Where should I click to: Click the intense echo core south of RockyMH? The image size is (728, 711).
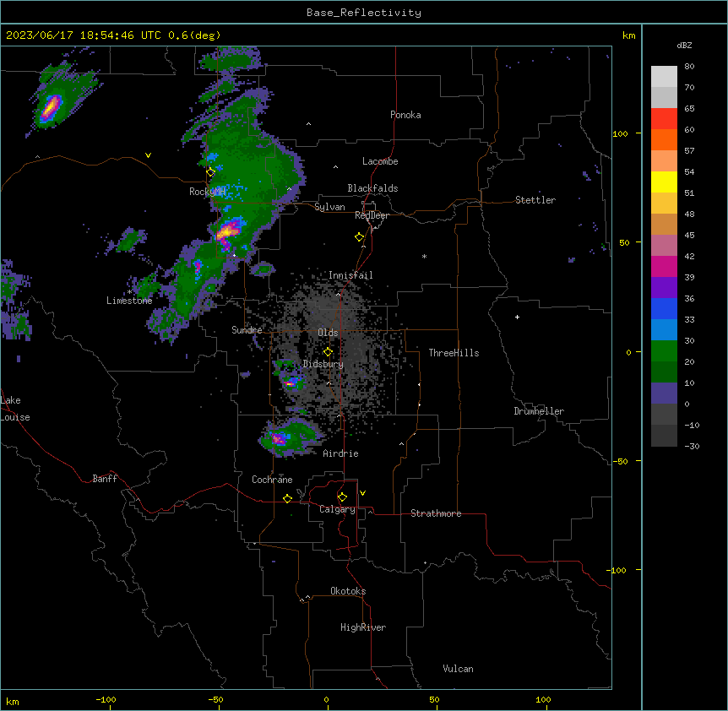pyautogui.click(x=229, y=230)
